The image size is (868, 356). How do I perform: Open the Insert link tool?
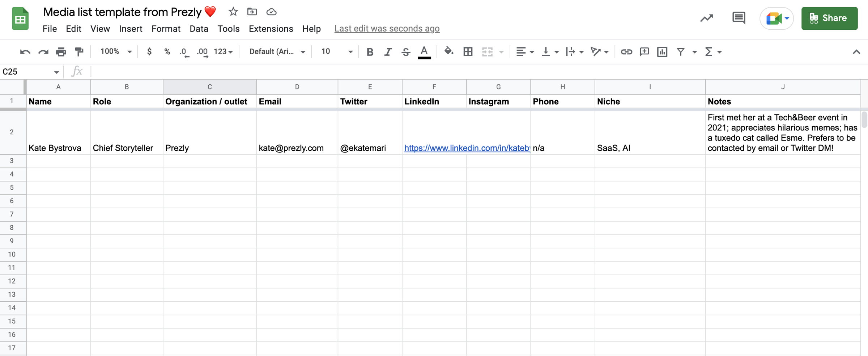point(627,51)
